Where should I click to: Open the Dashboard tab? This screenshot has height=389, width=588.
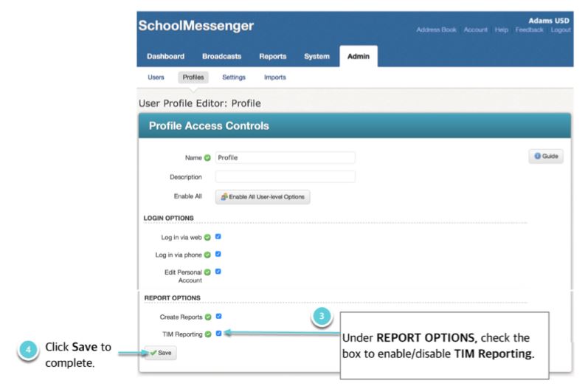pyautogui.click(x=166, y=56)
